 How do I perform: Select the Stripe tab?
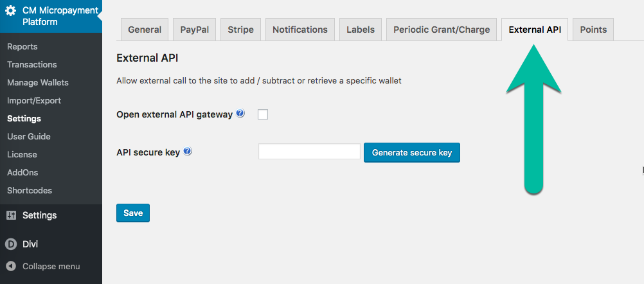coord(240,30)
